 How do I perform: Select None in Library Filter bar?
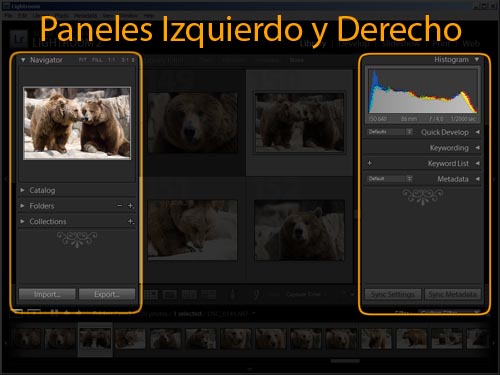pyautogui.click(x=296, y=60)
